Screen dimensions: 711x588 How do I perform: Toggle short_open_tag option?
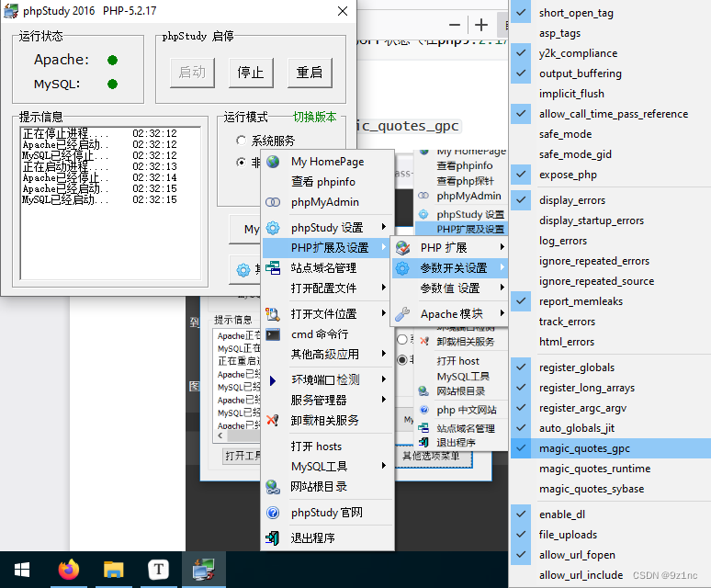tap(610, 13)
